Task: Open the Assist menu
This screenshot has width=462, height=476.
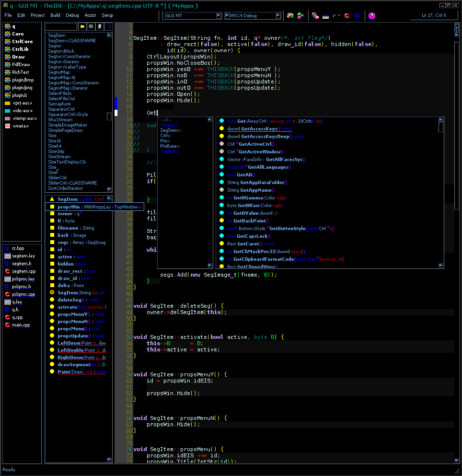Action: [90, 15]
